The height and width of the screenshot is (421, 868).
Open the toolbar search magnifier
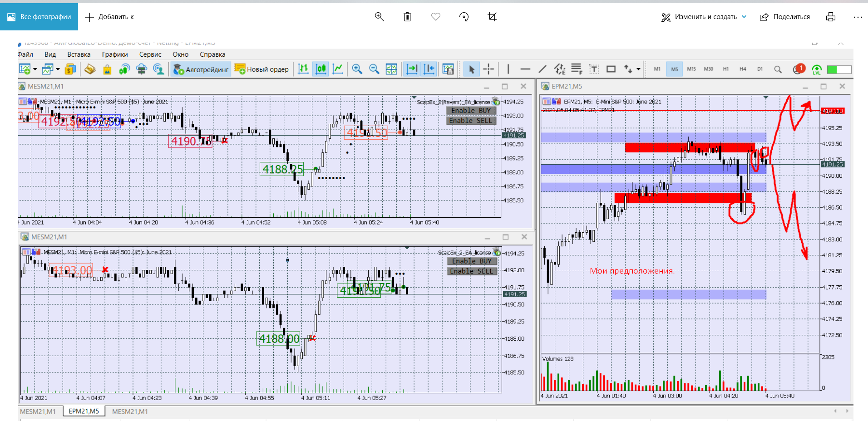tap(778, 69)
